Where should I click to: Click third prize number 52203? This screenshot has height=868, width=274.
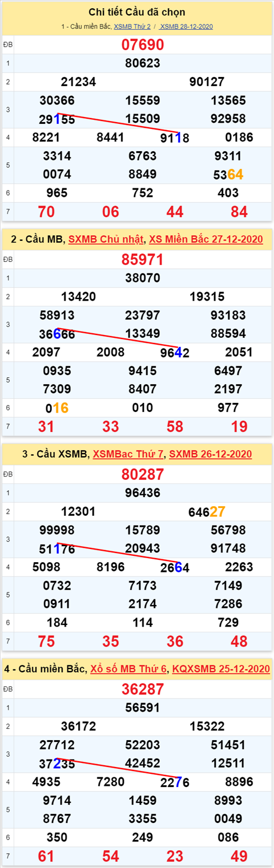click(x=143, y=745)
